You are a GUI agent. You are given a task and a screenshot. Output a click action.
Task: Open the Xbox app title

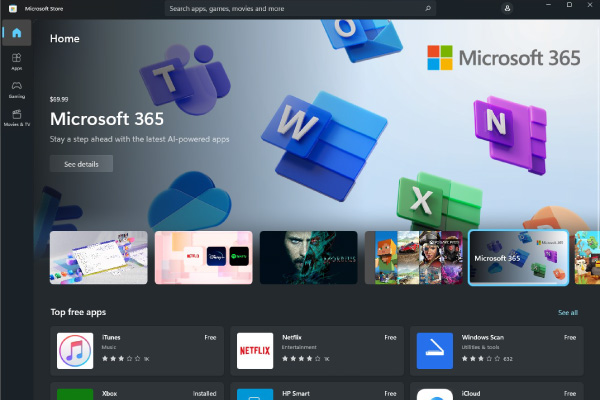(109, 393)
